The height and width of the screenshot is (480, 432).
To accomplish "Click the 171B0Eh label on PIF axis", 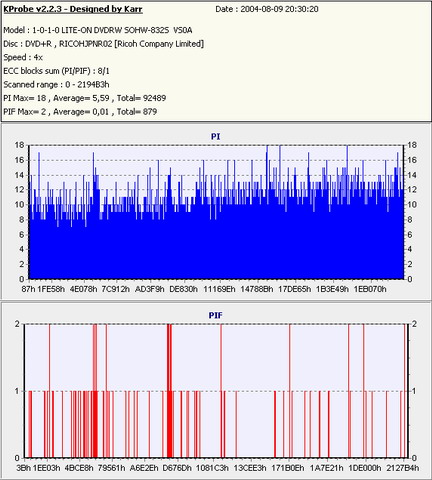I will [288, 468].
